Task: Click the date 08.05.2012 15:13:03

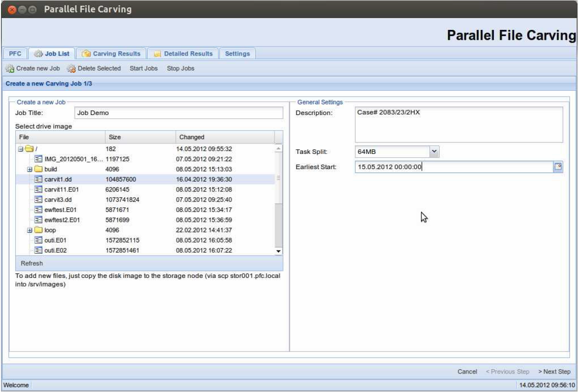Action: tap(204, 169)
